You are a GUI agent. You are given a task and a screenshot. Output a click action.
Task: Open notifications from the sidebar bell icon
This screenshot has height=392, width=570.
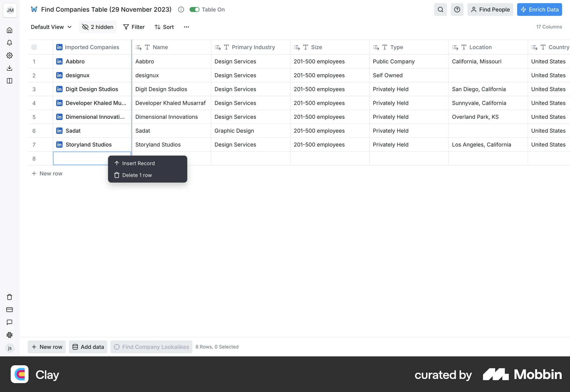coord(10,43)
